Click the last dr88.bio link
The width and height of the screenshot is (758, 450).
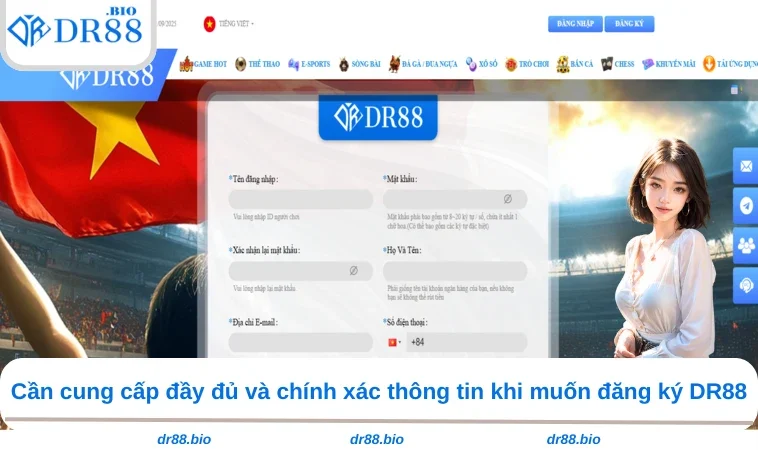coord(573,439)
